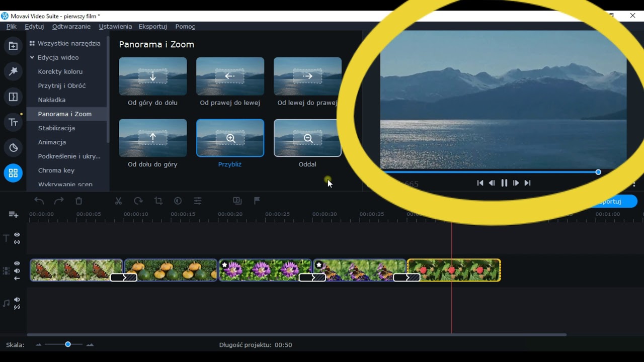The image size is (644, 362).
Task: Select the crop tool in toolbar
Action: pyautogui.click(x=158, y=201)
